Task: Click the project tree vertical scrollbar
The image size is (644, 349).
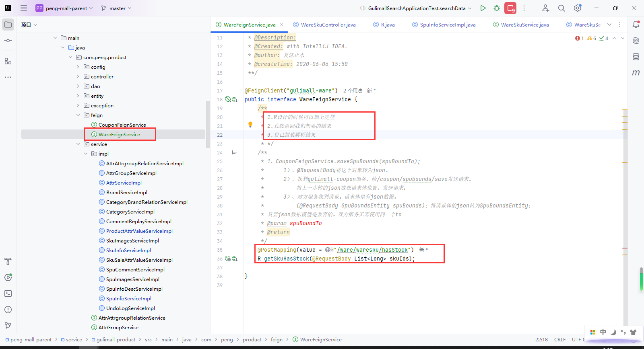Action: pyautogui.click(x=208, y=125)
